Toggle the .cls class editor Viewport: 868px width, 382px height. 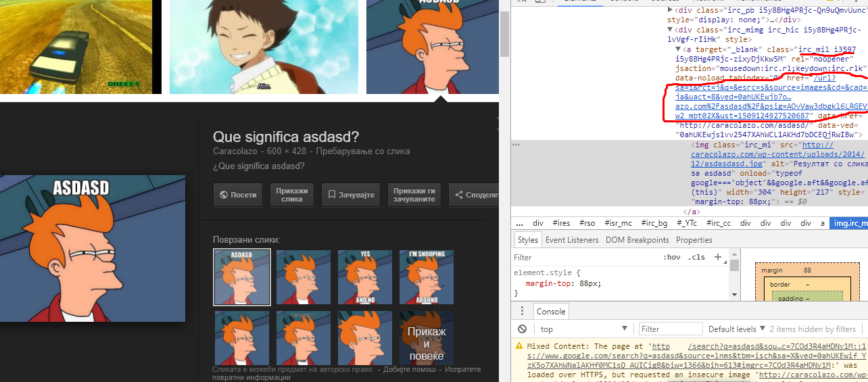pyautogui.click(x=696, y=258)
